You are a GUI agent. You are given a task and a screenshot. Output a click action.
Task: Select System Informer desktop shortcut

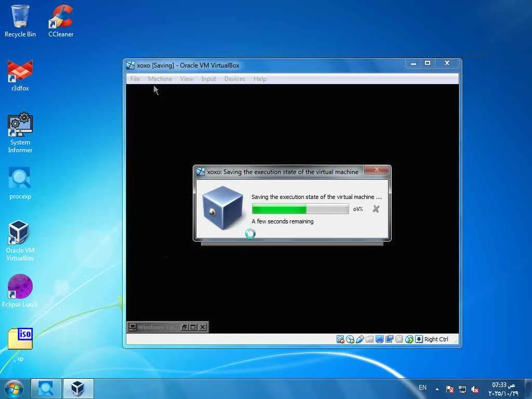pyautogui.click(x=20, y=133)
